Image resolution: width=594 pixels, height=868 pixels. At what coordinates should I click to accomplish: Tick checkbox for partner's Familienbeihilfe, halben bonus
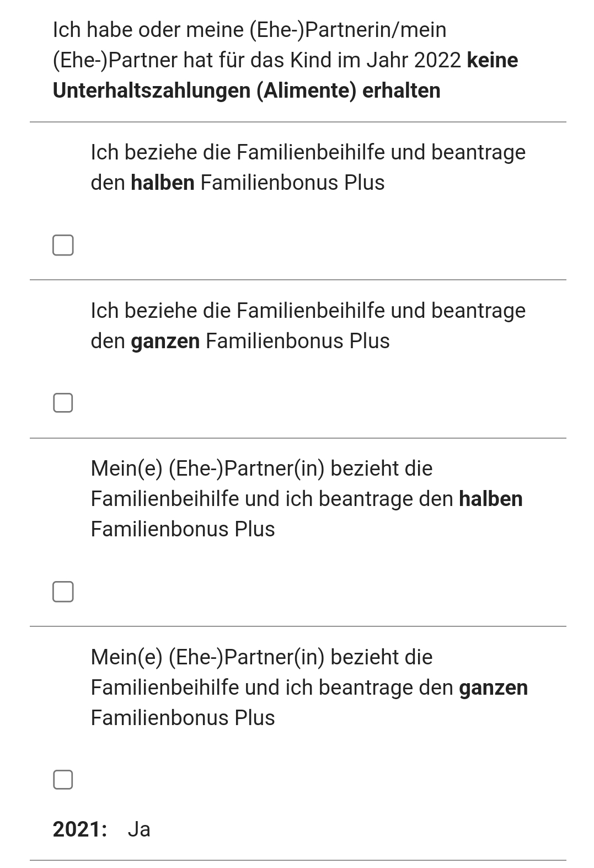[63, 592]
